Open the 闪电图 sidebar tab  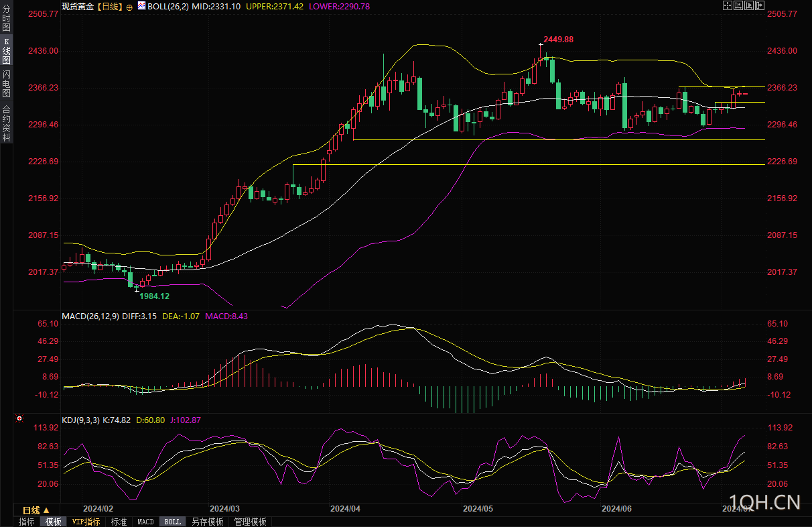pyautogui.click(x=6, y=83)
